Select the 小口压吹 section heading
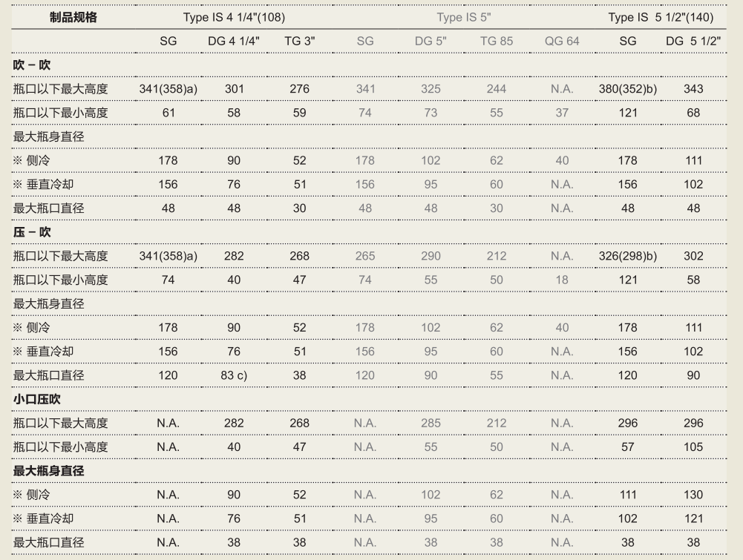 pyautogui.click(x=37, y=399)
